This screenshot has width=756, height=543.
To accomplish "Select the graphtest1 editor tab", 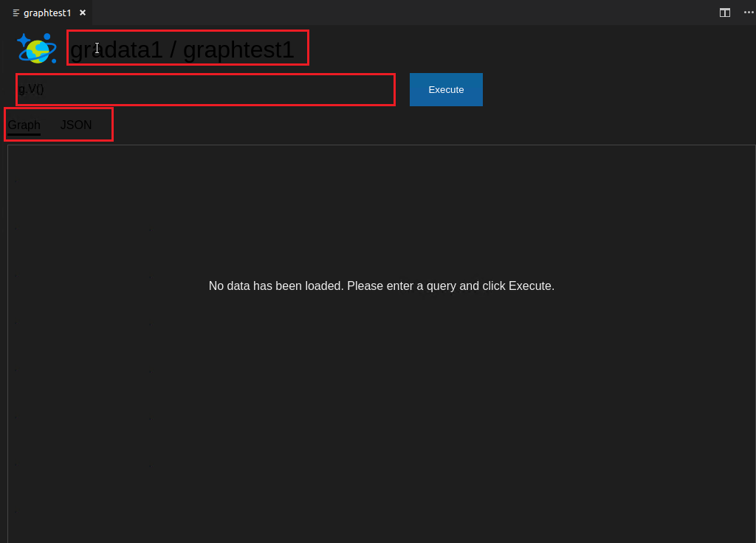I will tap(46, 13).
